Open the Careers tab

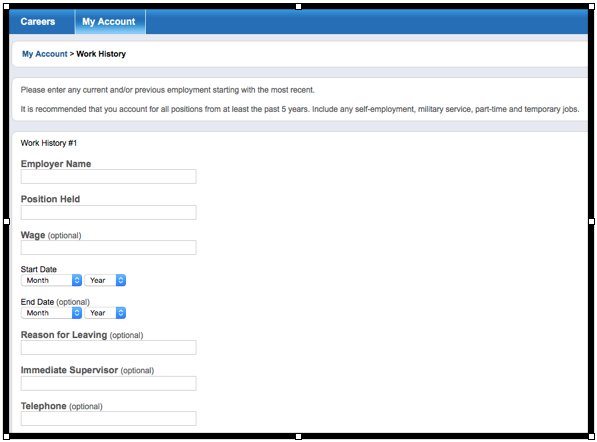pos(38,22)
